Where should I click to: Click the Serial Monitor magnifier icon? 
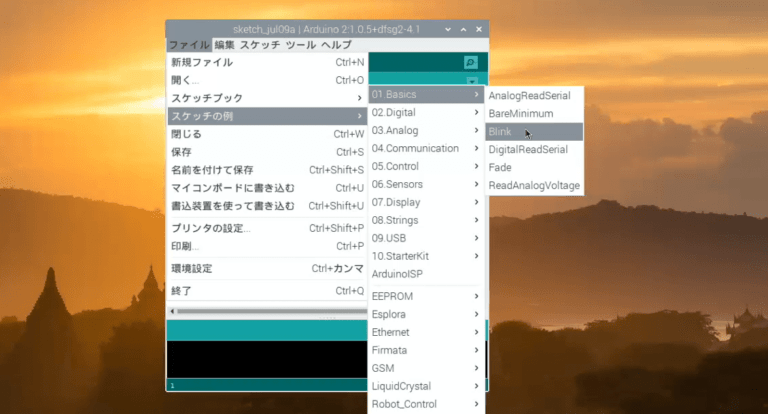click(x=470, y=62)
